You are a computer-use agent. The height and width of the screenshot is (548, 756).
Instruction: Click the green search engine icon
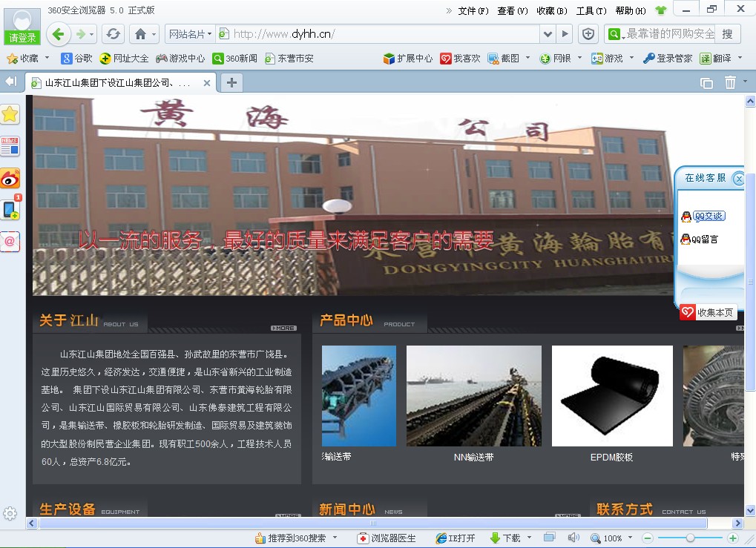614,33
